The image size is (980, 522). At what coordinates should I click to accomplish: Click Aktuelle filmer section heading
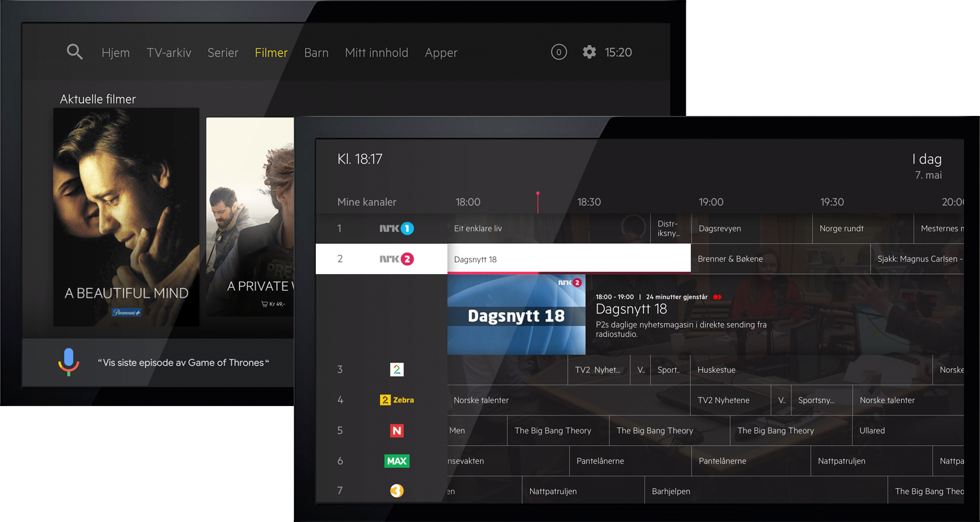coord(98,99)
